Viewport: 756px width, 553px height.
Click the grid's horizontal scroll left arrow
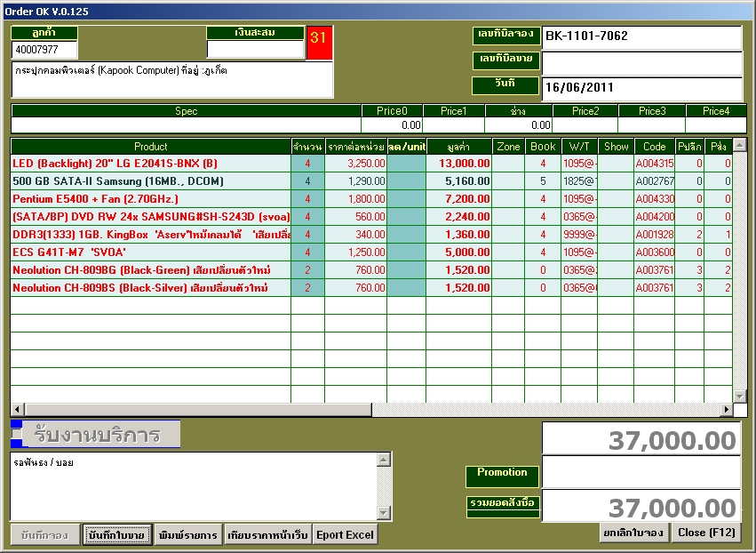(18, 409)
